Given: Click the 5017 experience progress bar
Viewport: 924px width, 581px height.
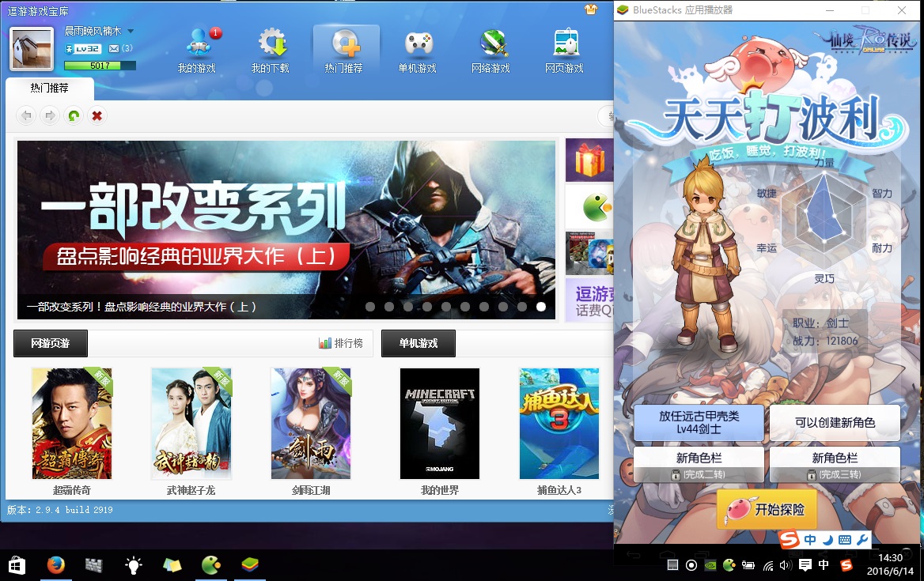Looking at the screenshot, I should pos(100,66).
